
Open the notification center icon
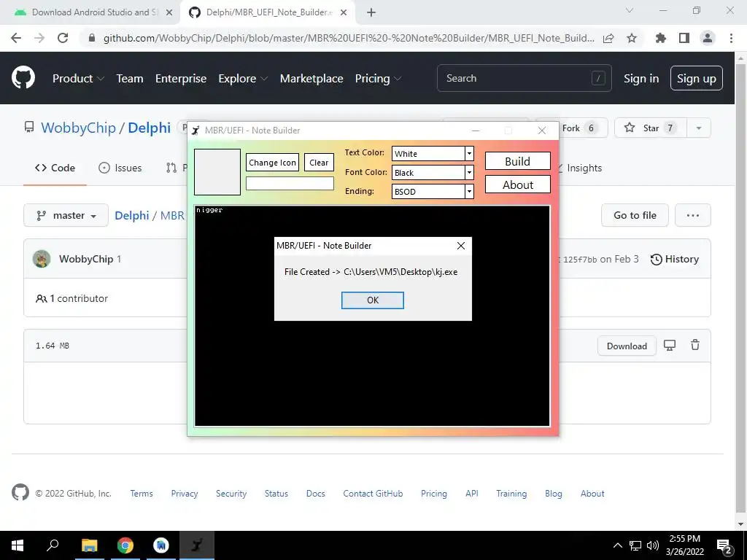[x=724, y=545]
